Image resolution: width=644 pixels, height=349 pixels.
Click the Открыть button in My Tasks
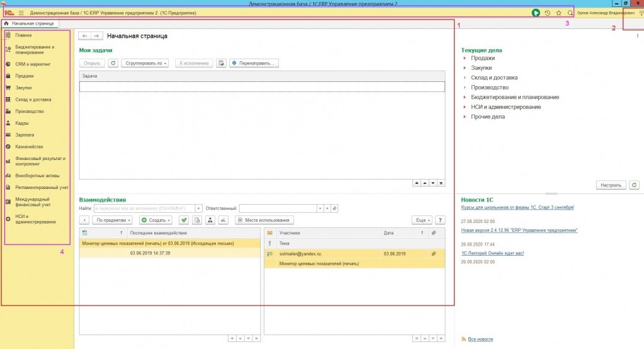tap(92, 63)
